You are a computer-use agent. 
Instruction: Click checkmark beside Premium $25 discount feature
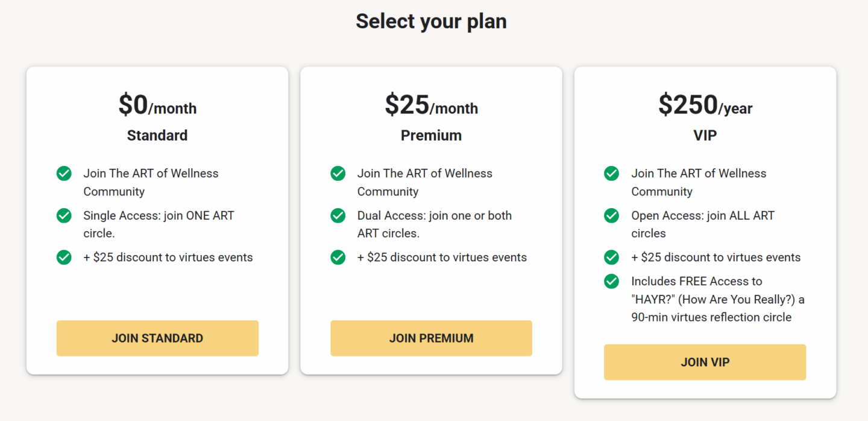[x=338, y=258]
